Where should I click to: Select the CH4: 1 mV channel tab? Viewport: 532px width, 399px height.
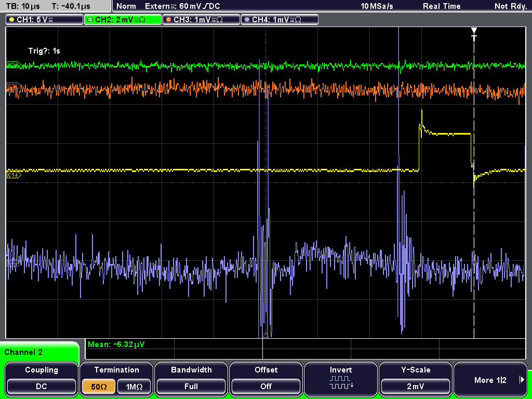click(280, 20)
